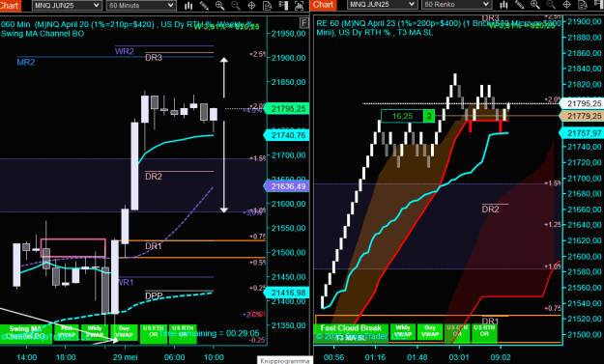
Task: Click the cyan 21740,76 price marker
Action: click(x=287, y=135)
